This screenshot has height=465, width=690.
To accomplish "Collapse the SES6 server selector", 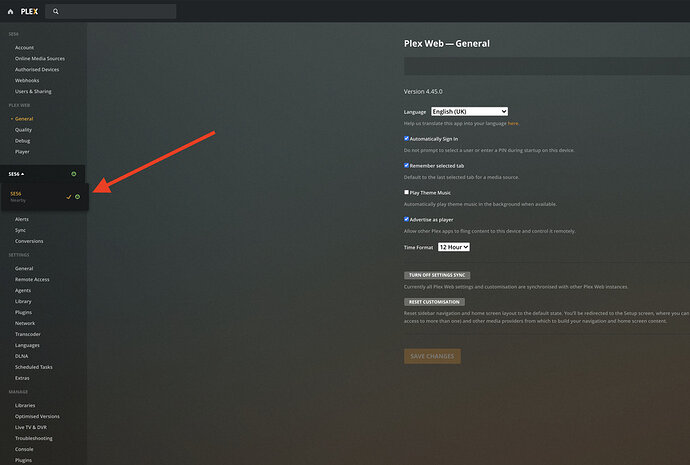I will (16, 174).
